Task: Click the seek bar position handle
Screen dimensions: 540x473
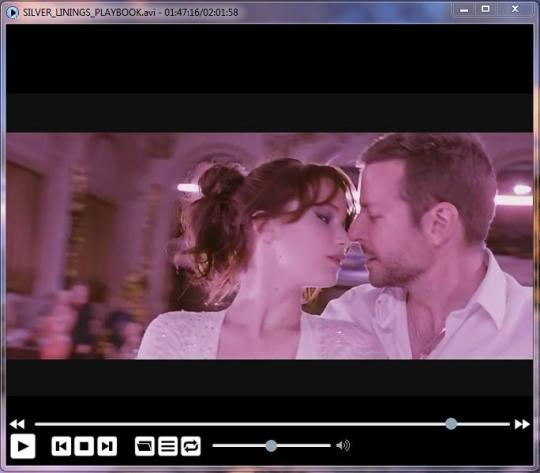Action: 451,424
